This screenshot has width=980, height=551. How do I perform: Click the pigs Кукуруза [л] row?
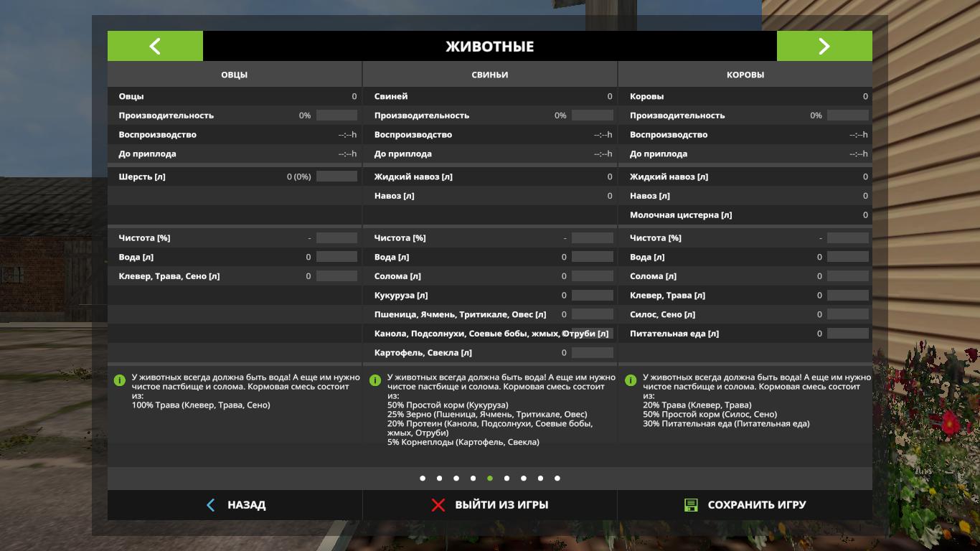(490, 295)
